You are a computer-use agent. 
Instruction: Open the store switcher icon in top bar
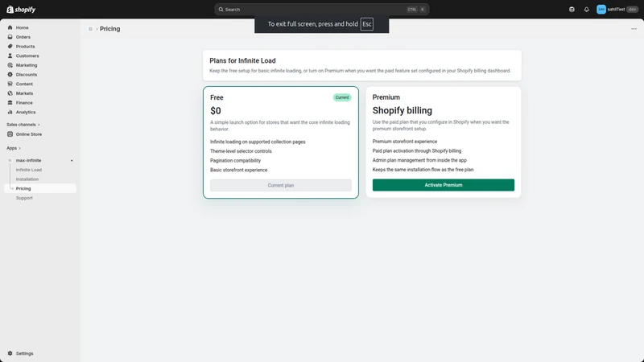point(572,10)
